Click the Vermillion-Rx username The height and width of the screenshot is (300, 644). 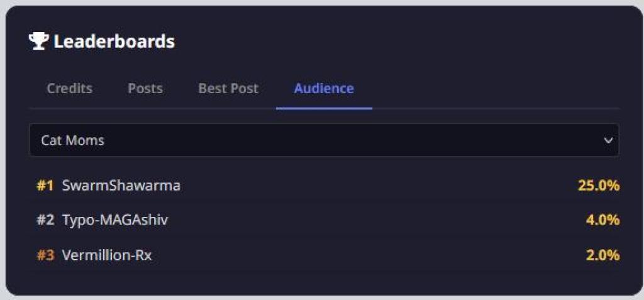(107, 255)
